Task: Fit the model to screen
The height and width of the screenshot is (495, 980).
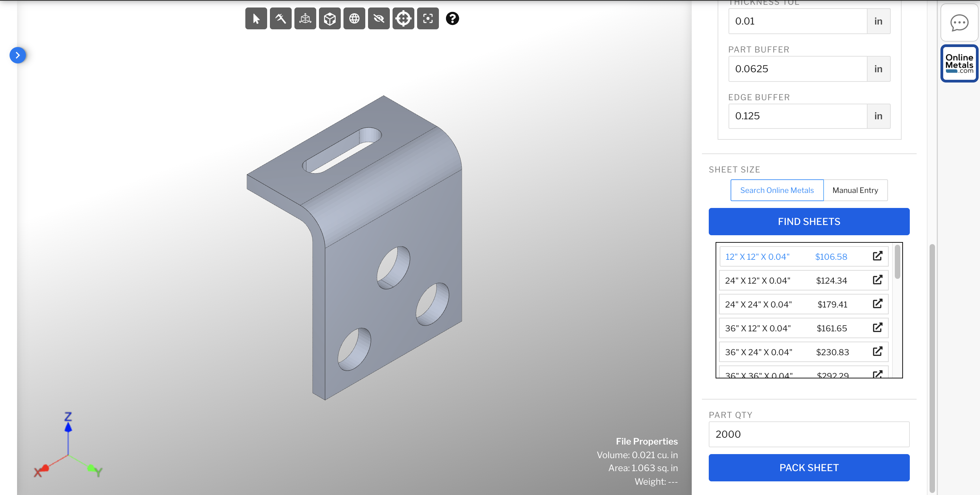Action: 428,18
